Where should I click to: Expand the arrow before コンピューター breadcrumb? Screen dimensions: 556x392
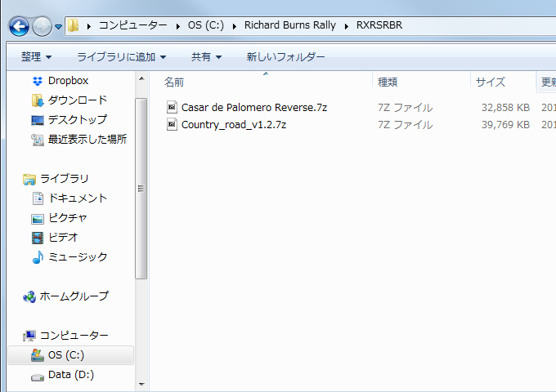point(89,26)
